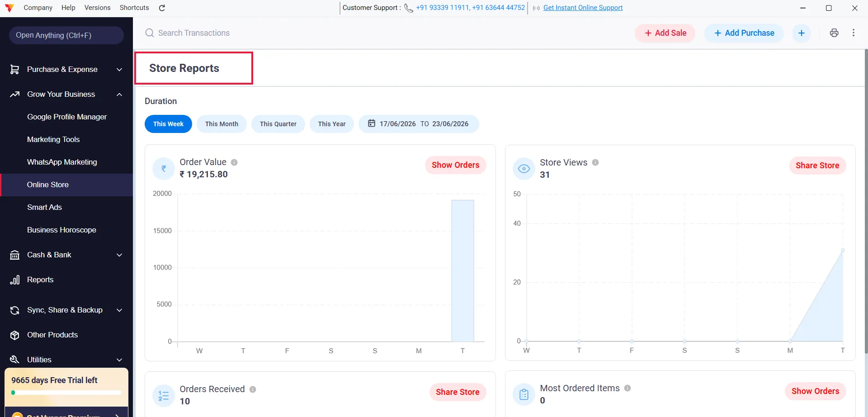Select the This Month duration filter

222,124
